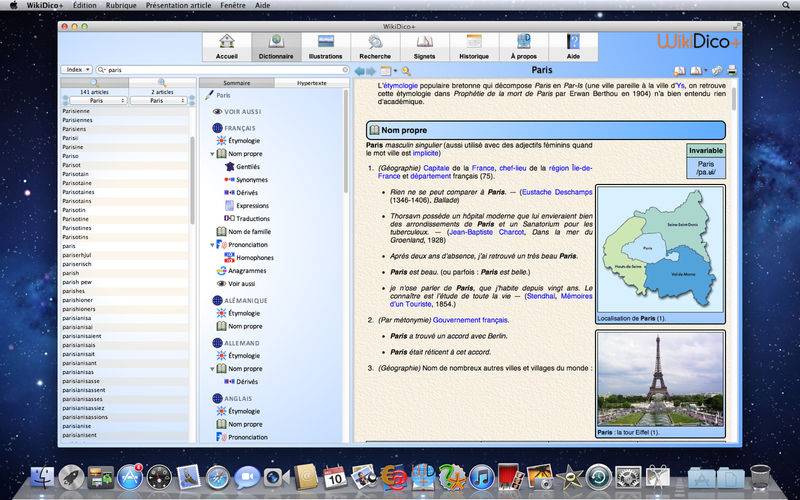
Task: Follow the implicite link
Action: 426,153
